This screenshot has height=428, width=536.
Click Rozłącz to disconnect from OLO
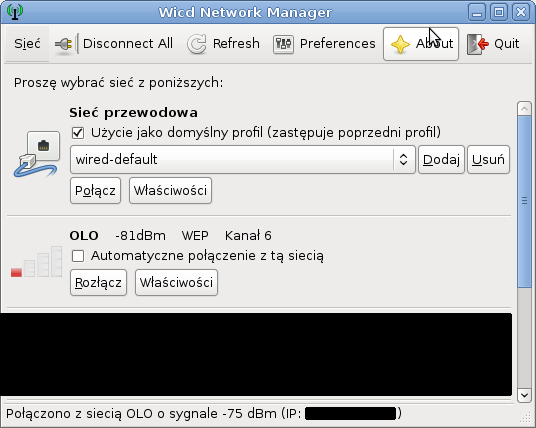point(98,282)
